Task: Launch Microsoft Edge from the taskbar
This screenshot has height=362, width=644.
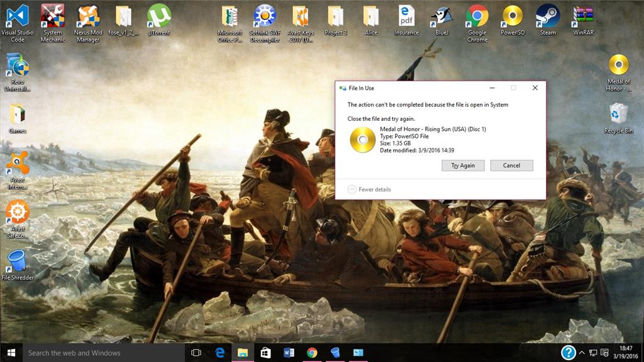Action: 219,353
